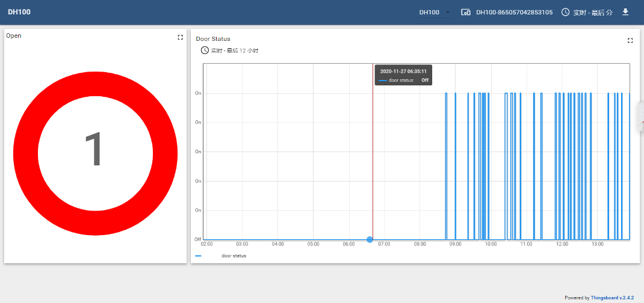Screen dimensions: 644x303
Task: Click the 09:00 label on the time axis
Action: (455, 244)
